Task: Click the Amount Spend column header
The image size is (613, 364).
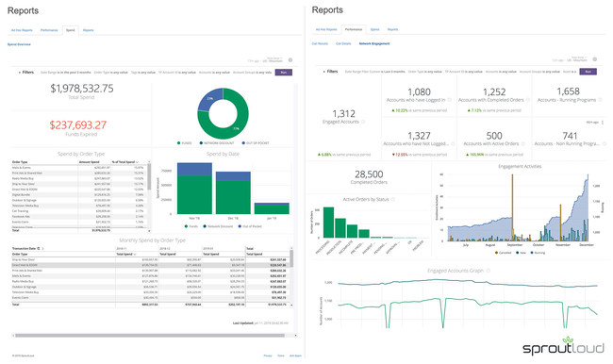Action: pos(90,162)
